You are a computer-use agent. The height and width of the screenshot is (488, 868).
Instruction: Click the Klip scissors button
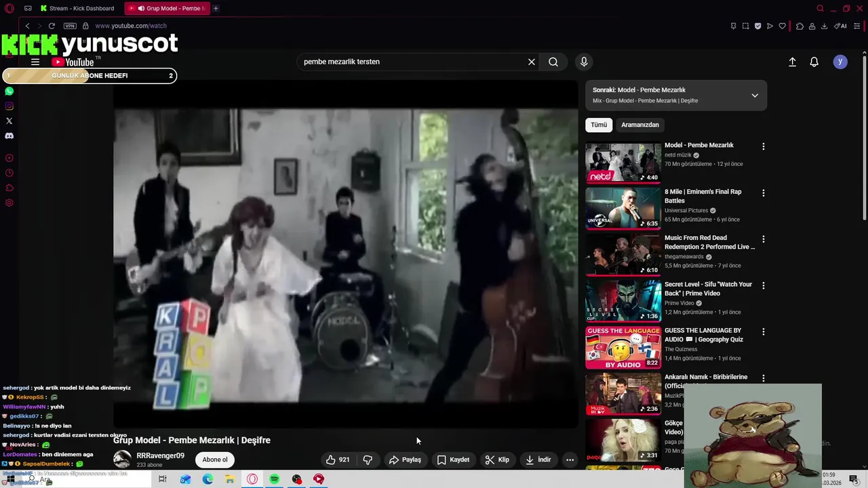click(497, 460)
